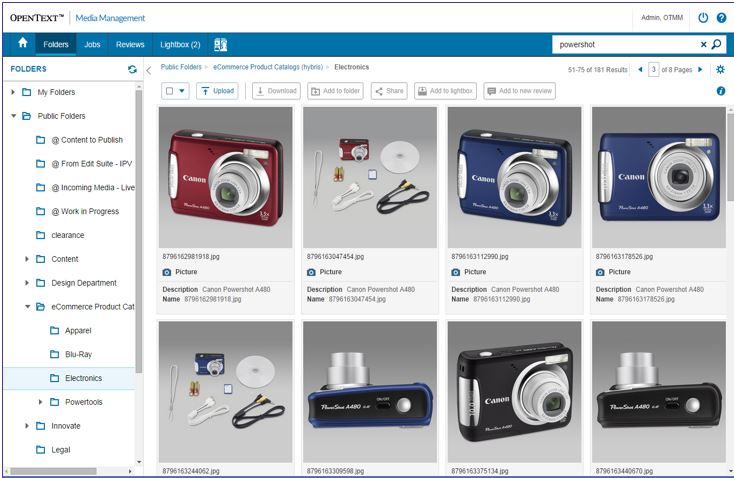Open the help question mark icon

coord(721,18)
